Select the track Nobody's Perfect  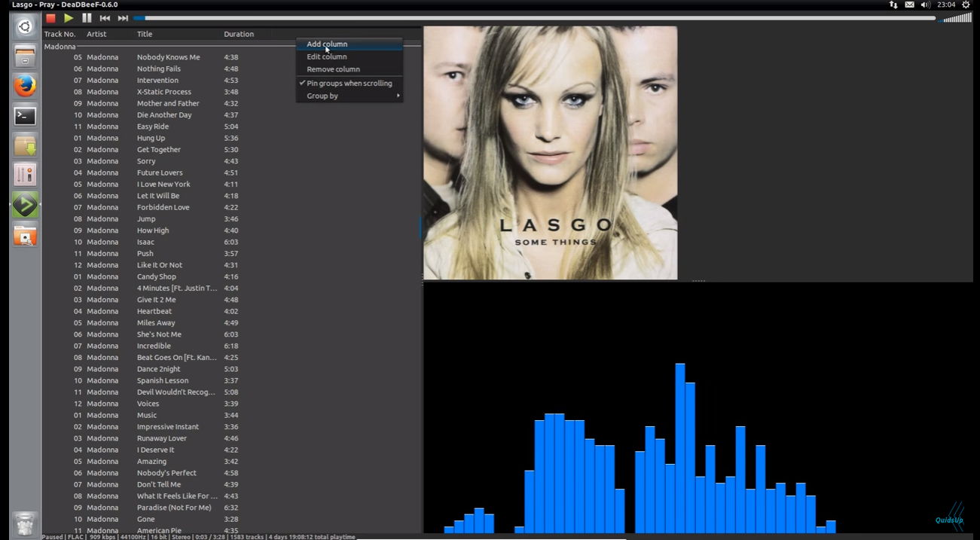(x=231, y=473)
